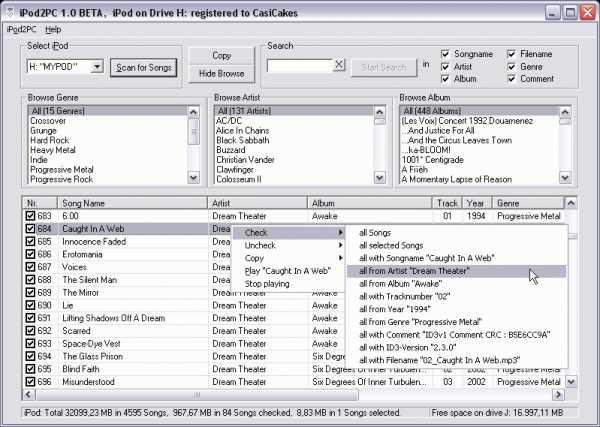This screenshot has height=427, width=600.
Task: Click the Scan for Songs button
Action: [x=143, y=68]
